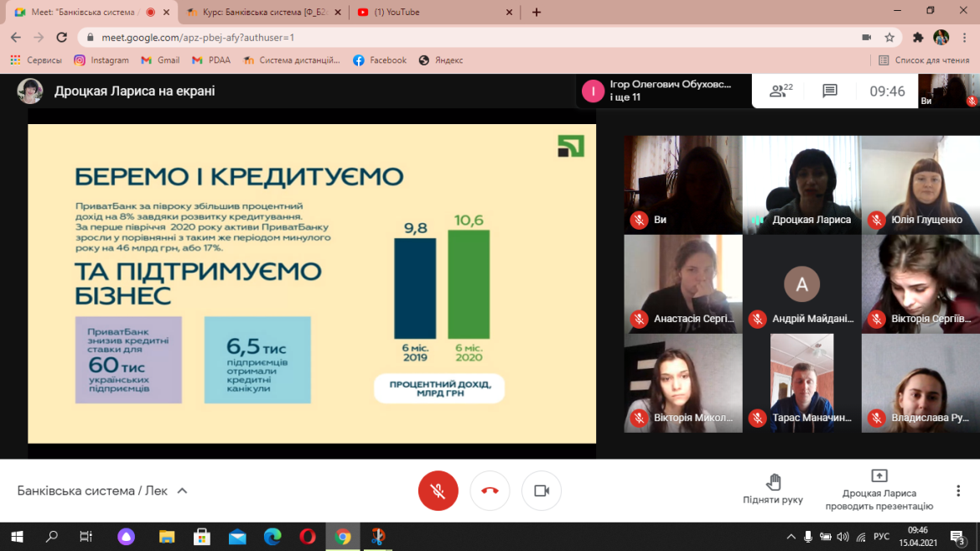
Task: Bookmark this page with the star icon
Action: 889,38
